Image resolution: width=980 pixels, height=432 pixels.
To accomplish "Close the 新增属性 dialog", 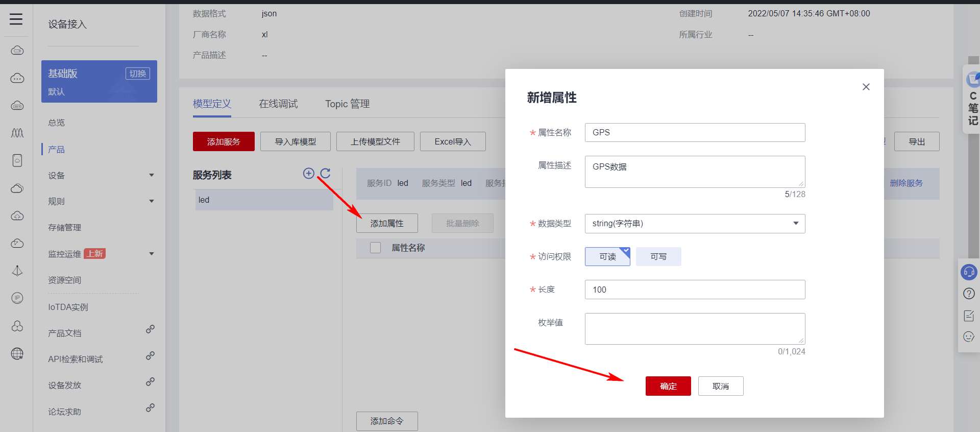I will 866,87.
